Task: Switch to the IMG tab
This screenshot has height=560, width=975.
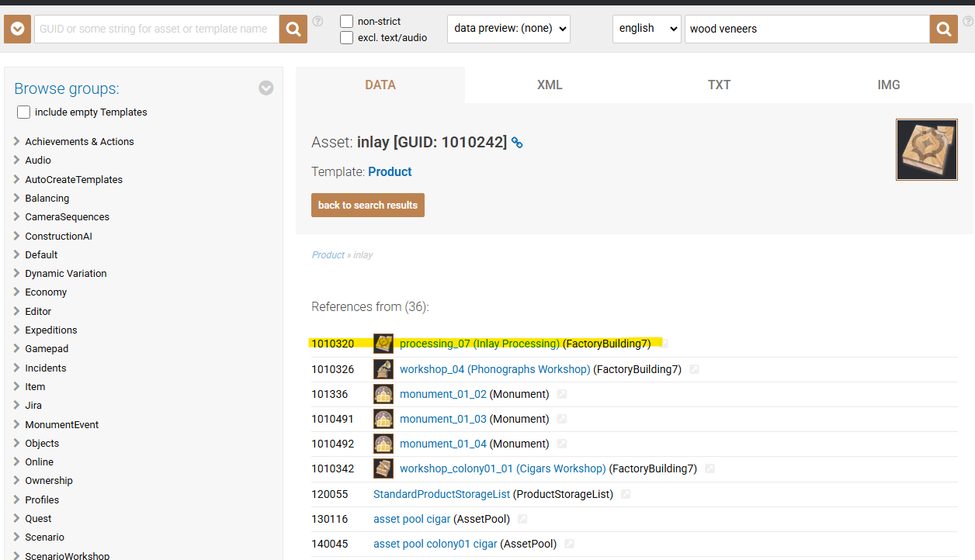Action: coord(888,85)
